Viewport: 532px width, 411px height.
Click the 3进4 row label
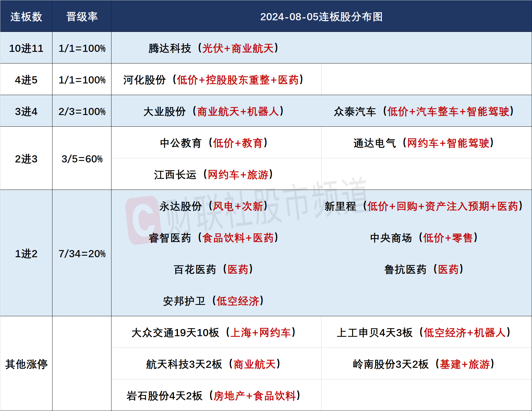pos(26,111)
